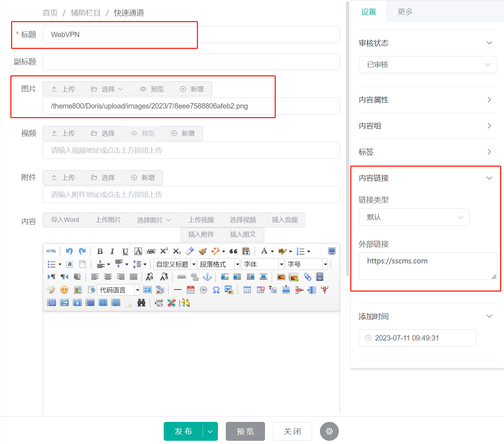Insert an anchor in the content
This screenshot has width=504, height=444.
(x=208, y=277)
